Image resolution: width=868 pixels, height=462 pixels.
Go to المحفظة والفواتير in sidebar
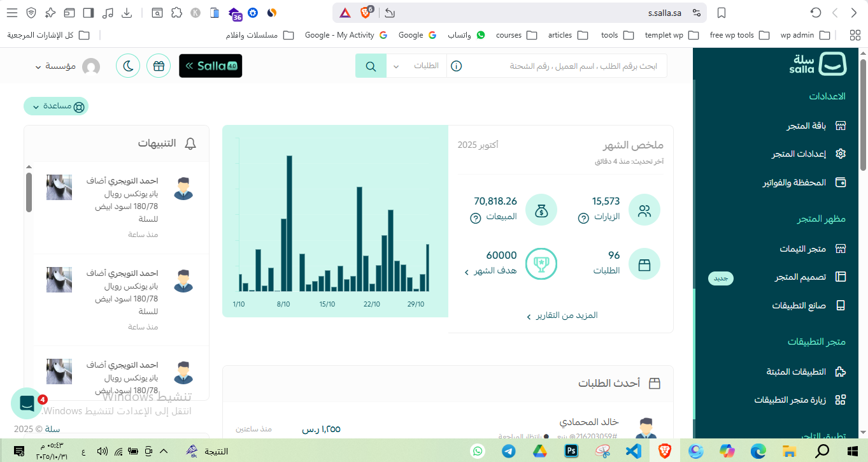[805, 182]
